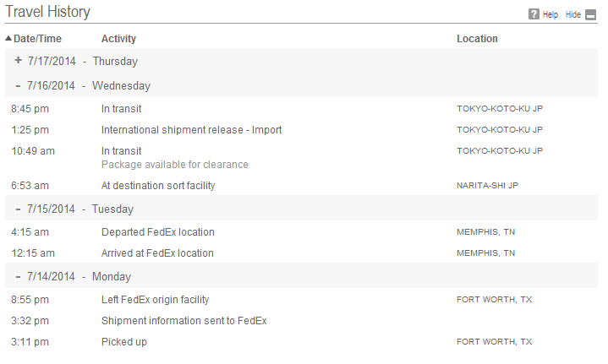Collapse the 7/14/2014 Monday section

[18, 276]
